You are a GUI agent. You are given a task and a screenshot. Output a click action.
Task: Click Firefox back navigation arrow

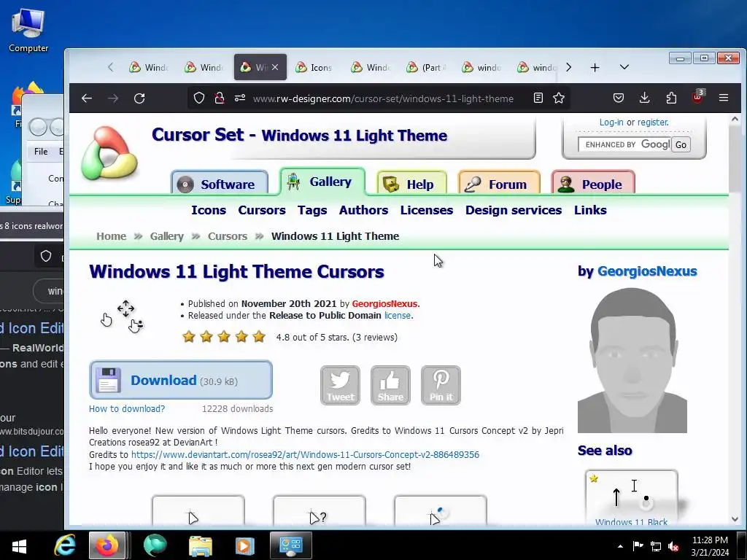(x=87, y=98)
